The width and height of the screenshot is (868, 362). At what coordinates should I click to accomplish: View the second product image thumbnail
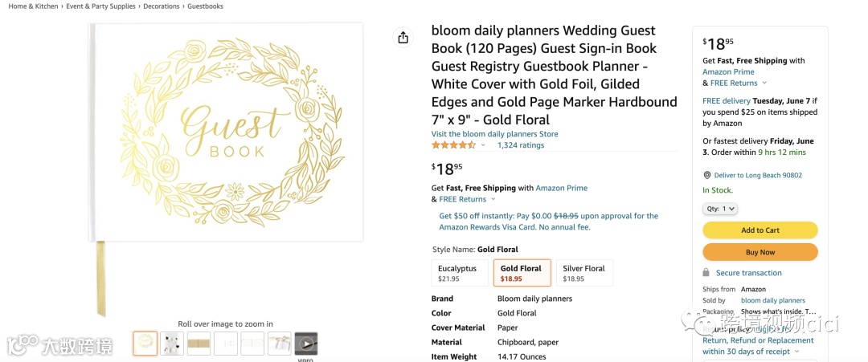click(x=172, y=344)
